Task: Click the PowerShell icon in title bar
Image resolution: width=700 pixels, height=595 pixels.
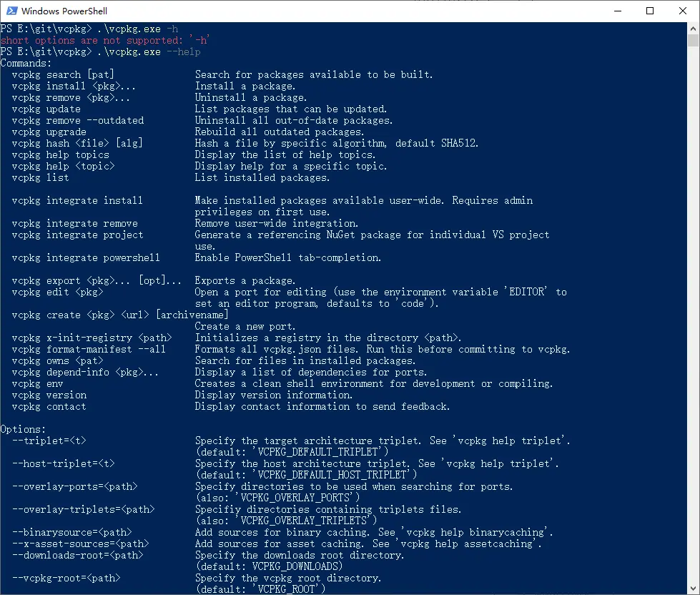Action: [x=11, y=11]
